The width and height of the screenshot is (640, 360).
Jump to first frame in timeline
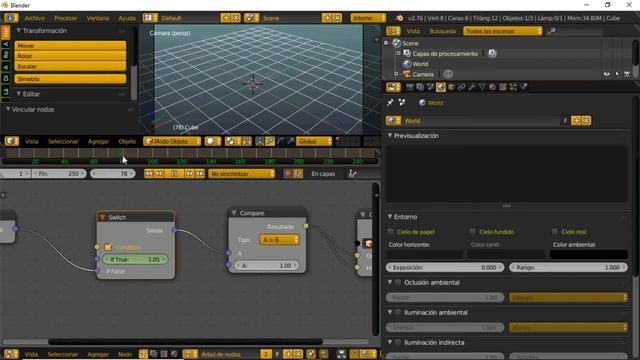click(x=148, y=173)
